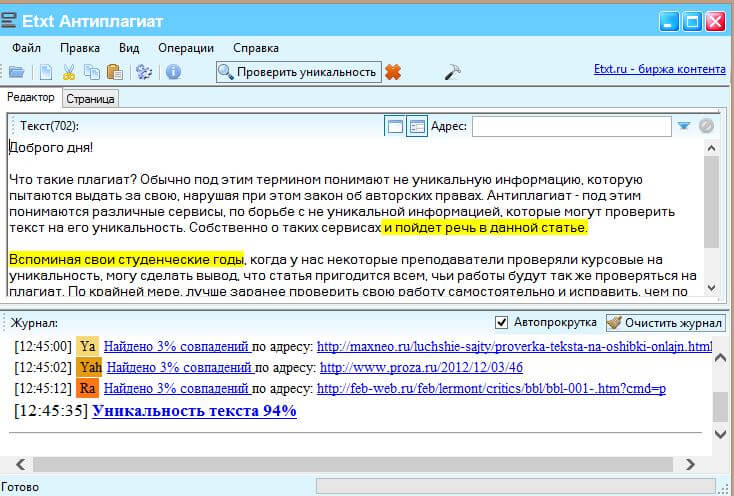Disable the Автопрокрутка checkbox
The width and height of the screenshot is (734, 496).
pyautogui.click(x=502, y=323)
